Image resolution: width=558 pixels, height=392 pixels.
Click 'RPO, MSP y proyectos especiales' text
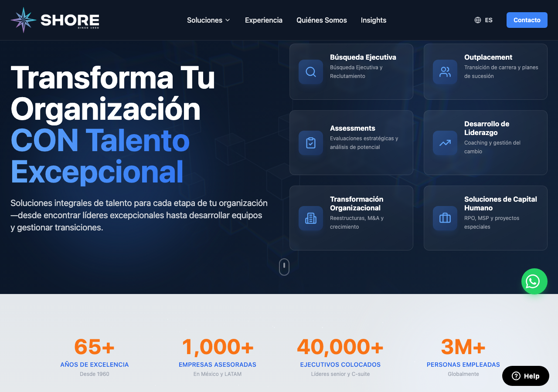[x=492, y=223]
